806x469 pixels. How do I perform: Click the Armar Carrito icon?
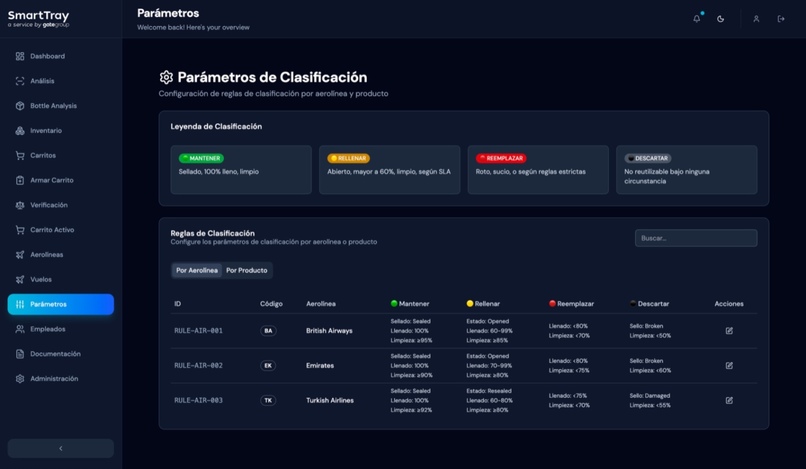[x=20, y=180]
